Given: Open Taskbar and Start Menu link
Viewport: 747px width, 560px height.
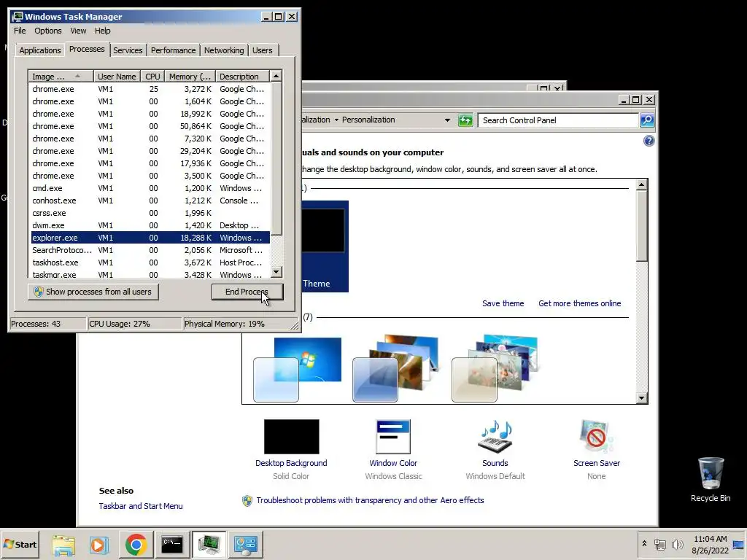Looking at the screenshot, I should 141,506.
